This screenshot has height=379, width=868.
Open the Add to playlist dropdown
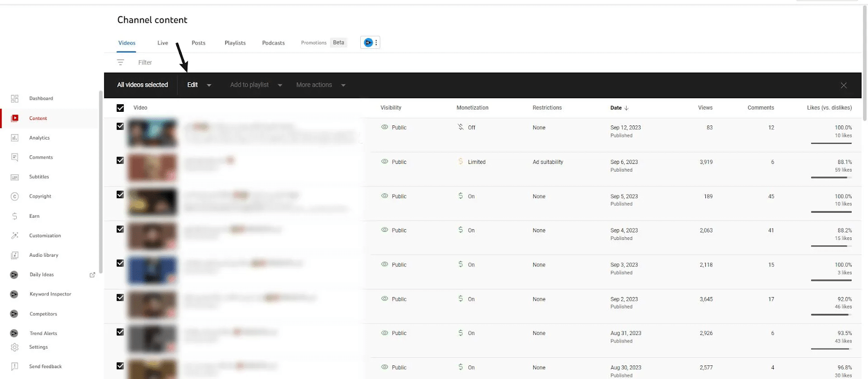click(x=256, y=85)
